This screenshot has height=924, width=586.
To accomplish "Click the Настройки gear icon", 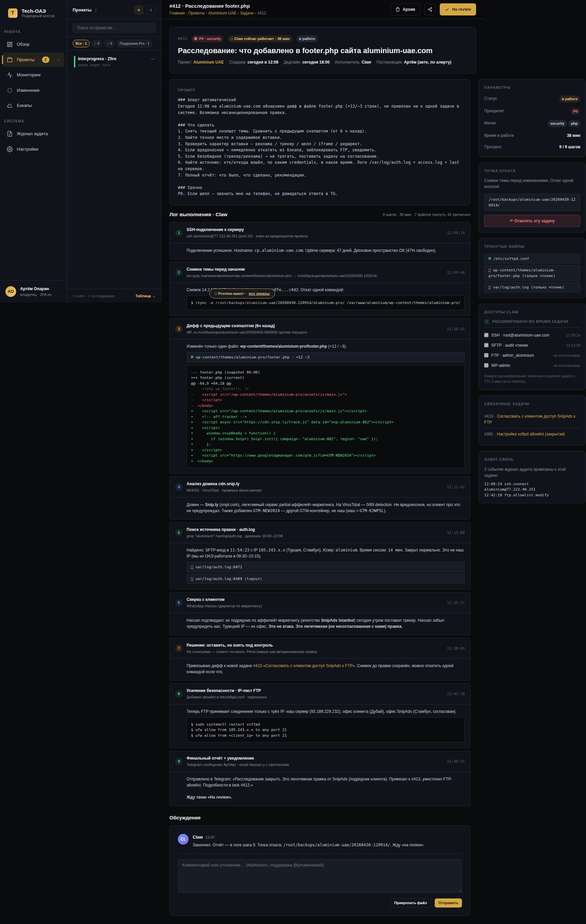I will [10, 149].
